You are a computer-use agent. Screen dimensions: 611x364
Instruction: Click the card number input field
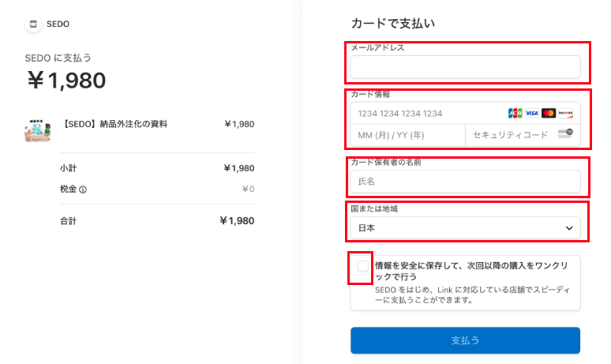426,113
